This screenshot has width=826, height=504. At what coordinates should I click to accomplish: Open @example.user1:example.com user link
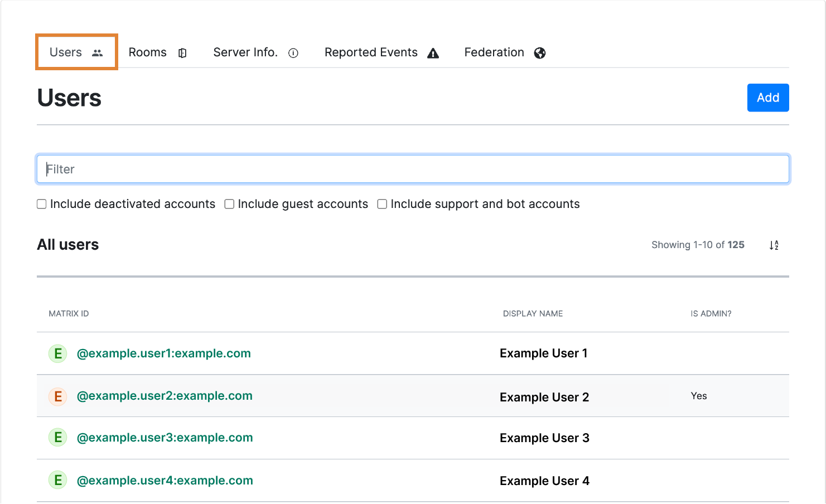pos(163,353)
